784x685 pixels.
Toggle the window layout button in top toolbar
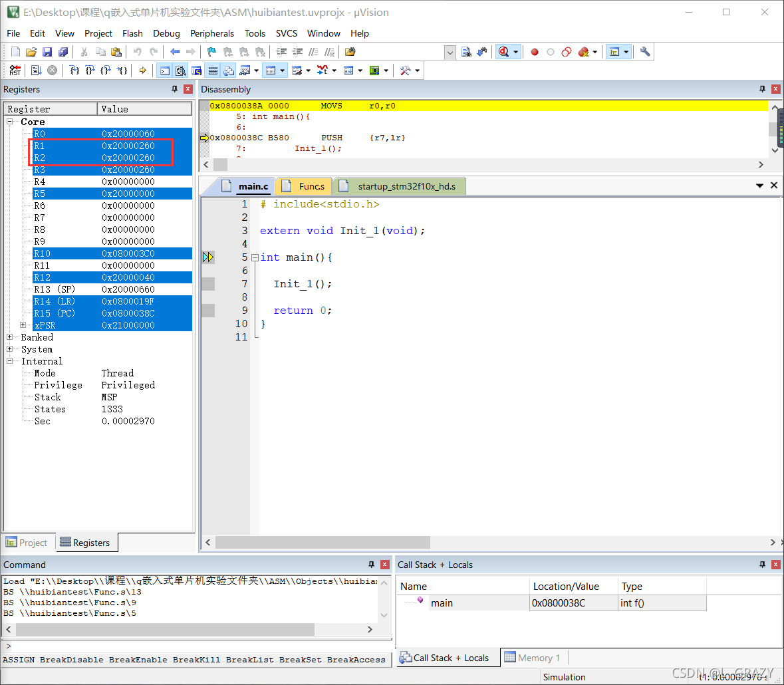614,51
